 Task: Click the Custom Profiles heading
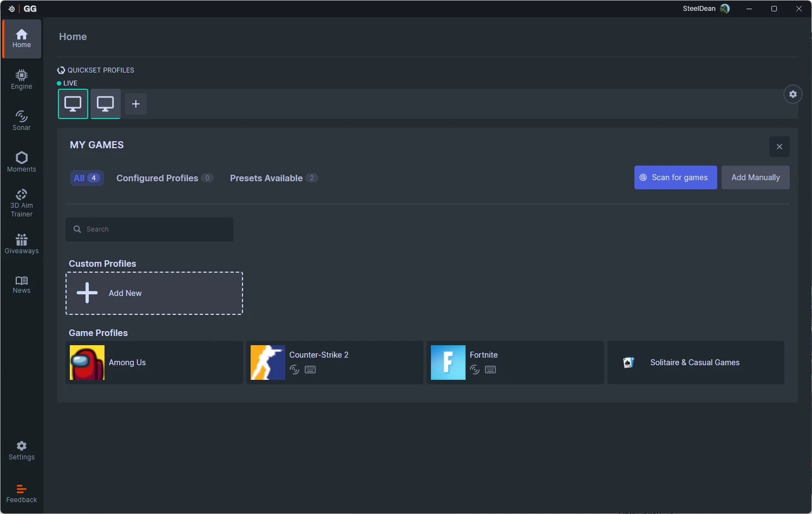(x=102, y=263)
